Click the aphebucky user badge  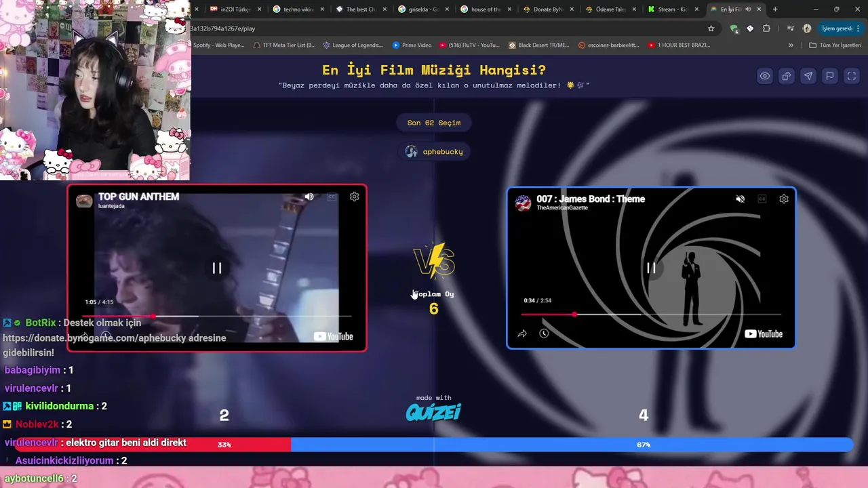coord(434,151)
